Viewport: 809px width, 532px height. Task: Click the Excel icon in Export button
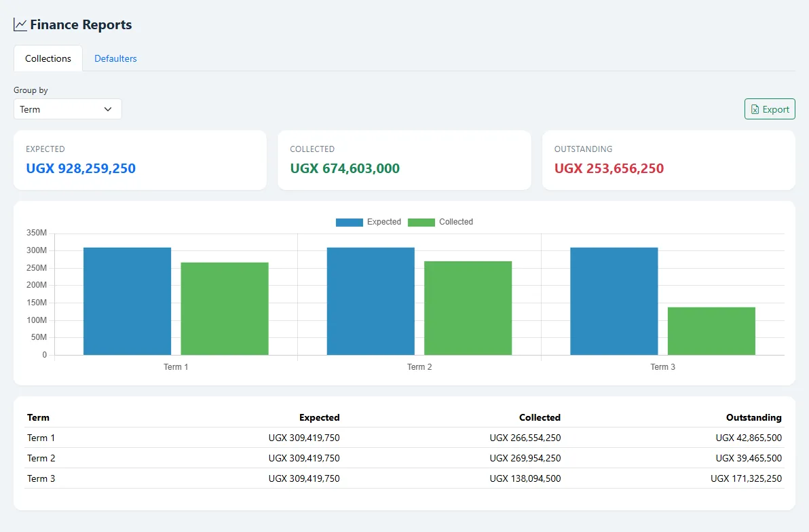[x=755, y=109]
